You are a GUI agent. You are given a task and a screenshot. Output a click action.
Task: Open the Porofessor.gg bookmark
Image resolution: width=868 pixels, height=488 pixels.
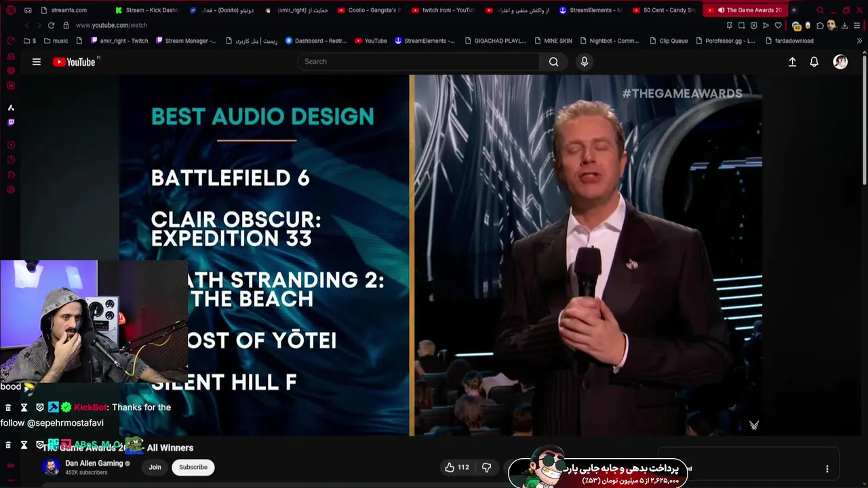pos(725,41)
